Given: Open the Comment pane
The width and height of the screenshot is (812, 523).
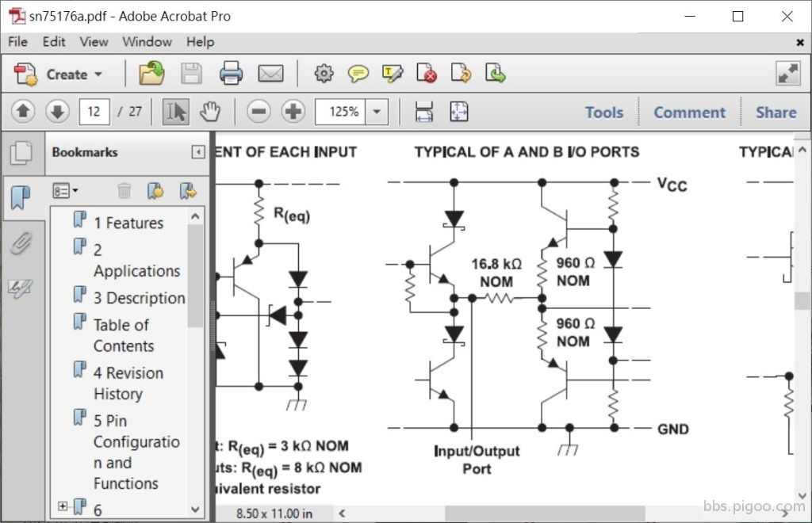Looking at the screenshot, I should coord(689,113).
